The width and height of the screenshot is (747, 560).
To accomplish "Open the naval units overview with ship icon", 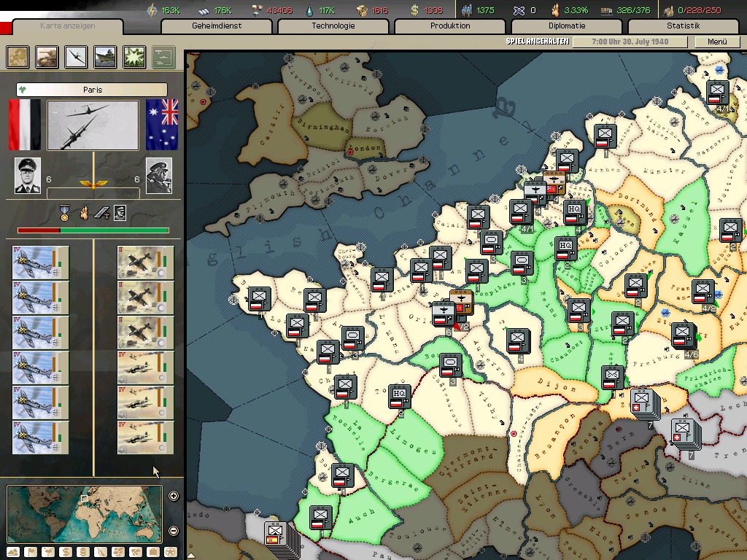I will pyautogui.click(x=106, y=56).
